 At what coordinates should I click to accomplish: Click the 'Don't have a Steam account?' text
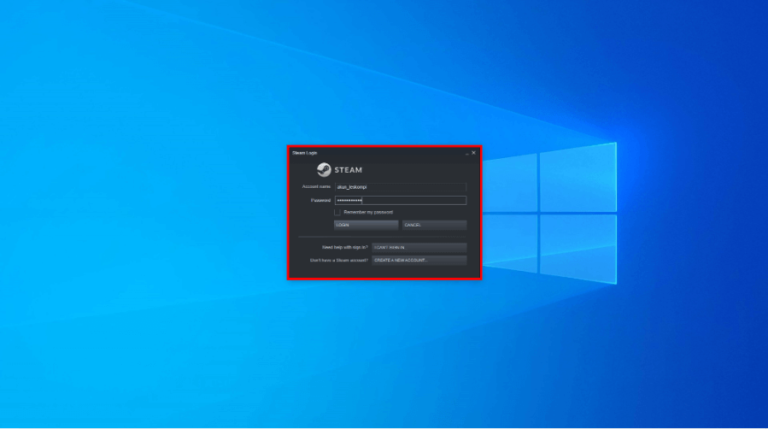tap(339, 261)
